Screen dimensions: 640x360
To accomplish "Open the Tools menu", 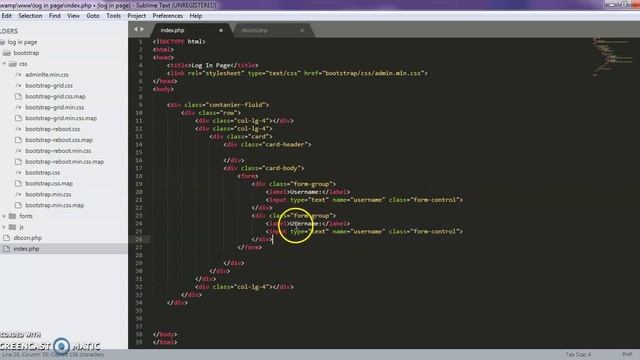I will pyautogui.click(x=113, y=16).
